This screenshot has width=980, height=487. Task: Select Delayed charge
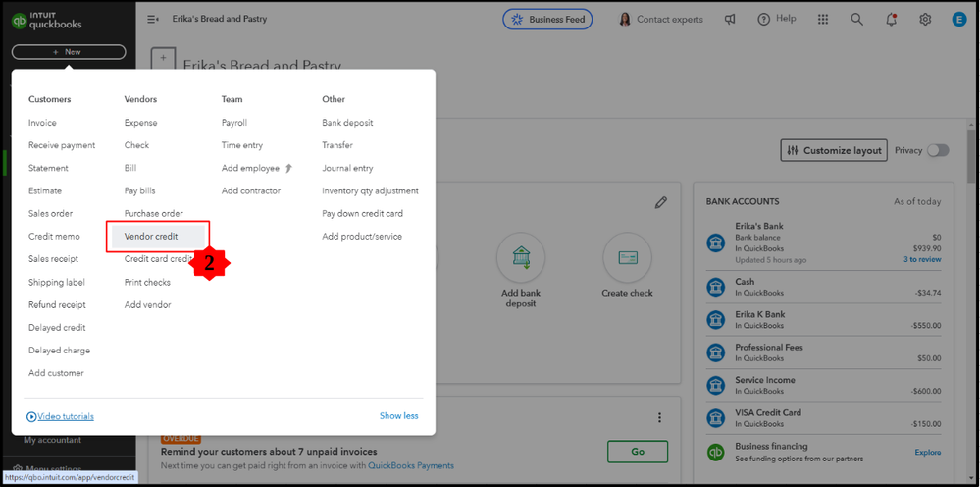click(60, 351)
